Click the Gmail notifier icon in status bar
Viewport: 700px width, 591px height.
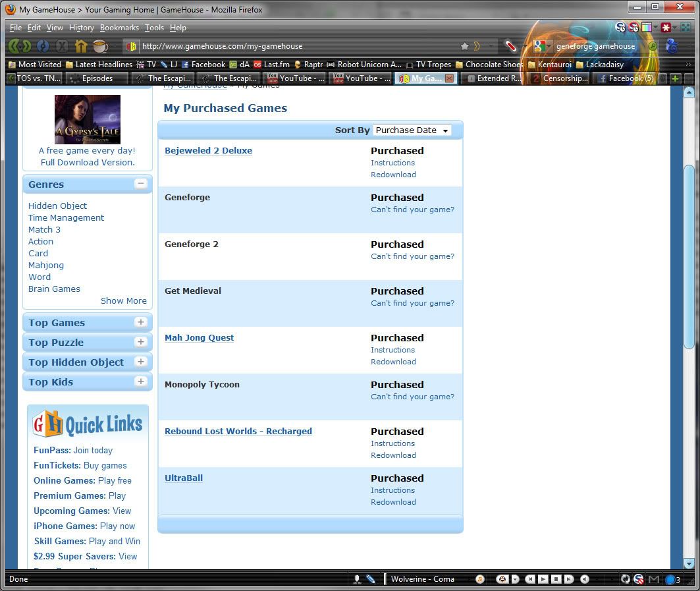coord(653,579)
